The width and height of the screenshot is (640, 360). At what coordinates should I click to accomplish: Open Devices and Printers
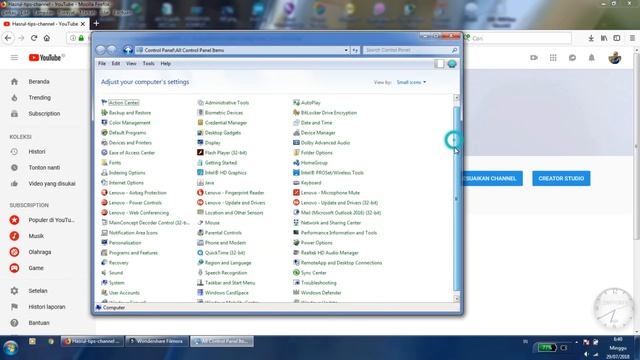(126, 143)
